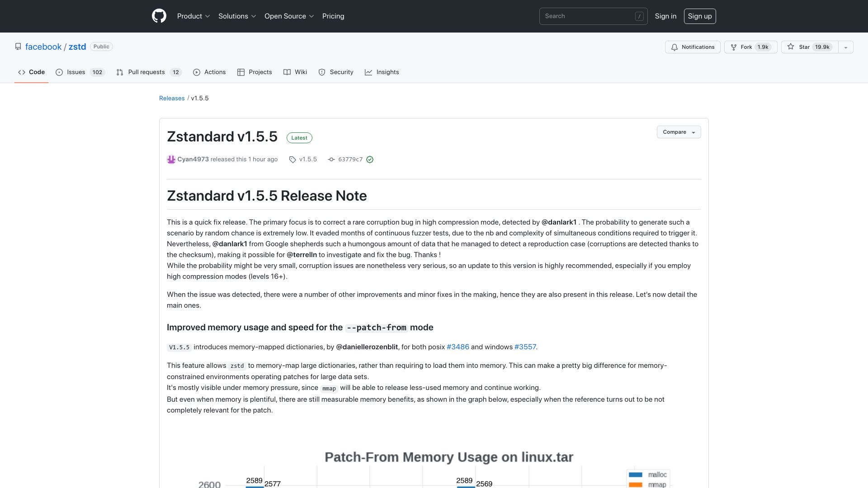Click the Cyan4973 username link
The height and width of the screenshot is (488, 868).
click(x=193, y=160)
